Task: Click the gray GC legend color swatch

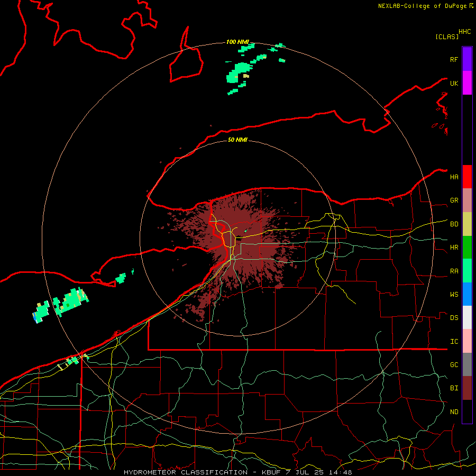Action: (x=467, y=364)
